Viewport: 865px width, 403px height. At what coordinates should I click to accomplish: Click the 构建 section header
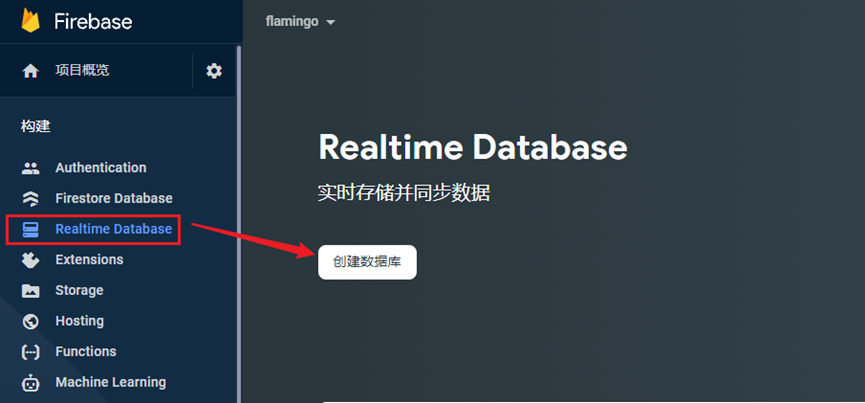pos(36,127)
